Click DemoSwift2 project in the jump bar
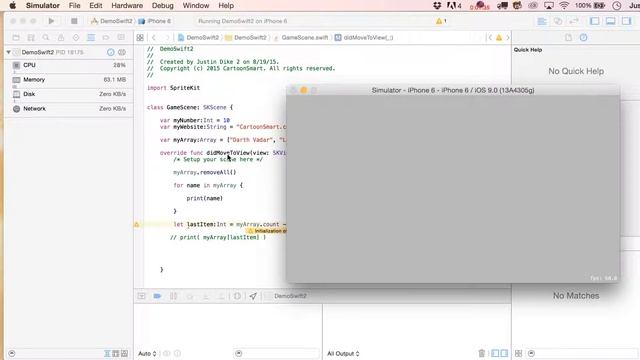The image size is (640, 360). click(199, 38)
